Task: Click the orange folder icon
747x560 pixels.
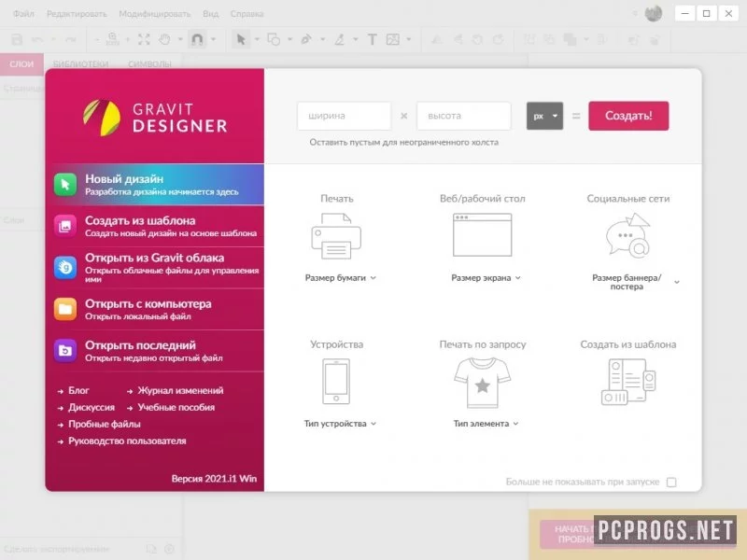Action: [x=65, y=310]
